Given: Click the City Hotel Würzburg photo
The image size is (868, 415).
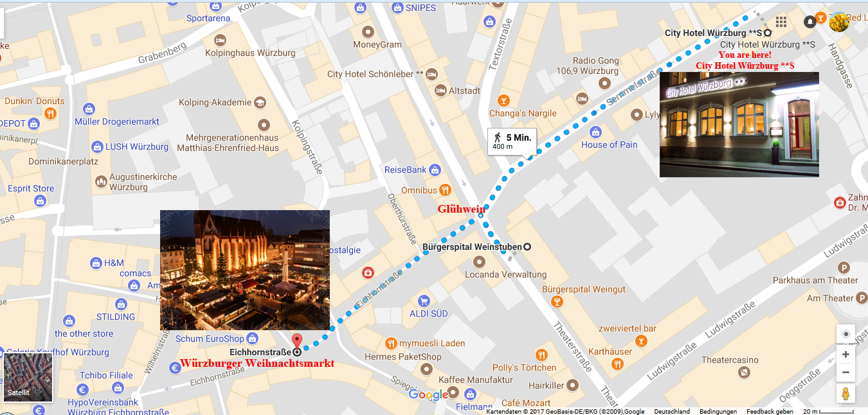Looking at the screenshot, I should click(739, 124).
